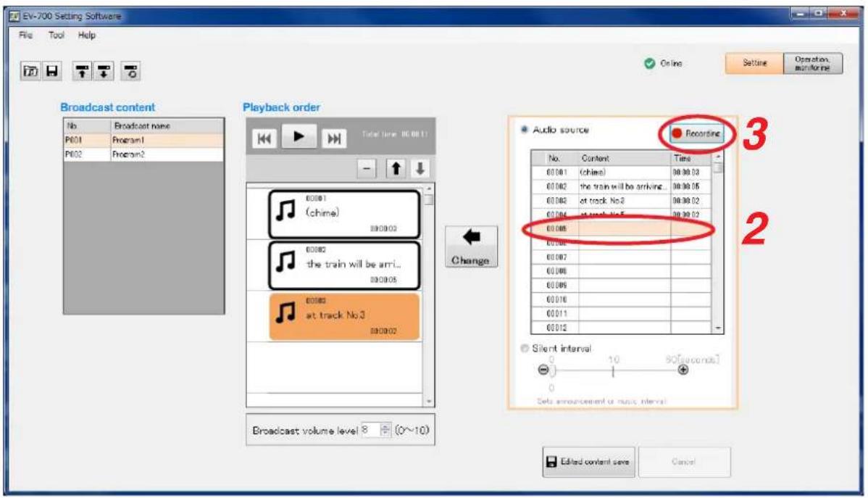Viewport: 868px width, 498px height.
Task: Select audio source row 00008
Action: click(621, 271)
